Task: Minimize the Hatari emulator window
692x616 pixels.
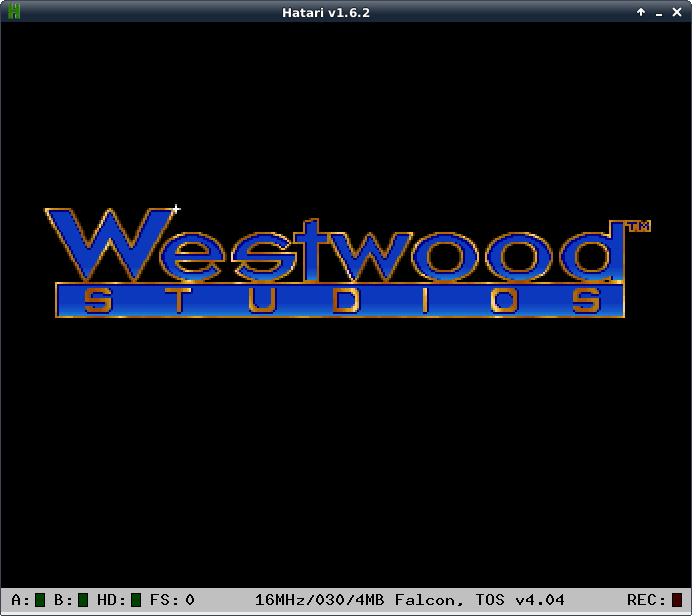Action: [659, 12]
